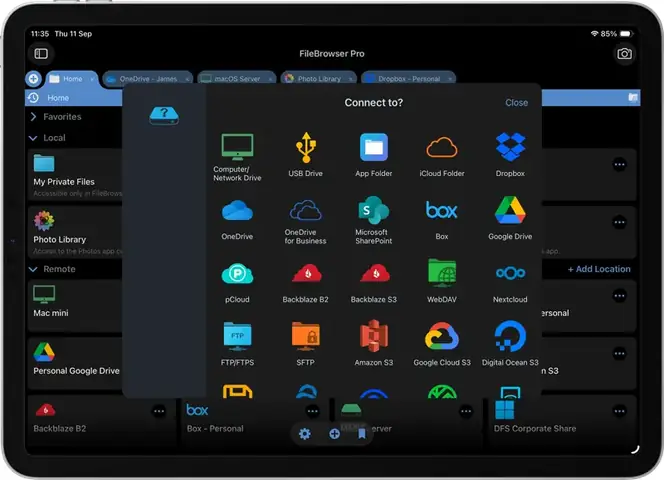
Task: Select Backblaze B2 in connect dialog
Action: (305, 283)
